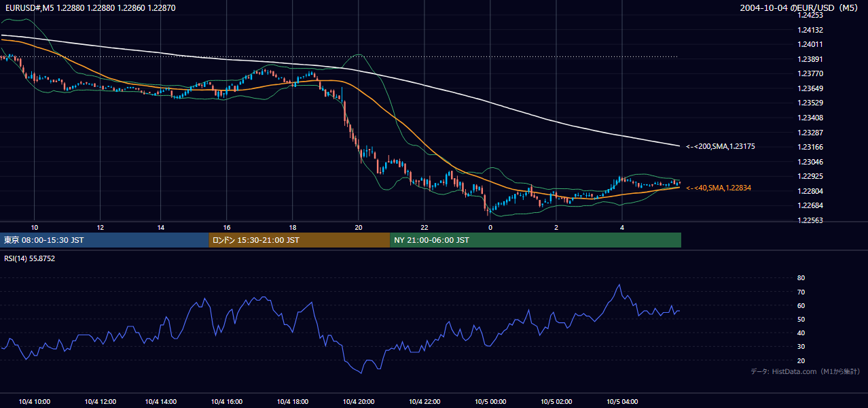The image size is (868, 408).
Task: Click the HistData.com data source credit
Action: [806, 371]
